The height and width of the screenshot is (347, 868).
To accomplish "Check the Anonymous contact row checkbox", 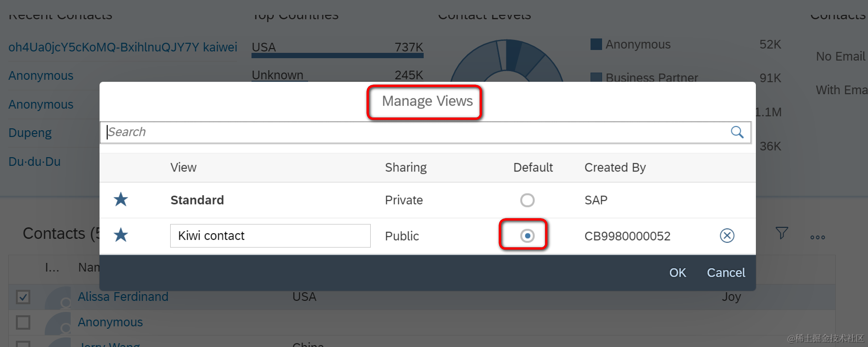I will pos(23,322).
